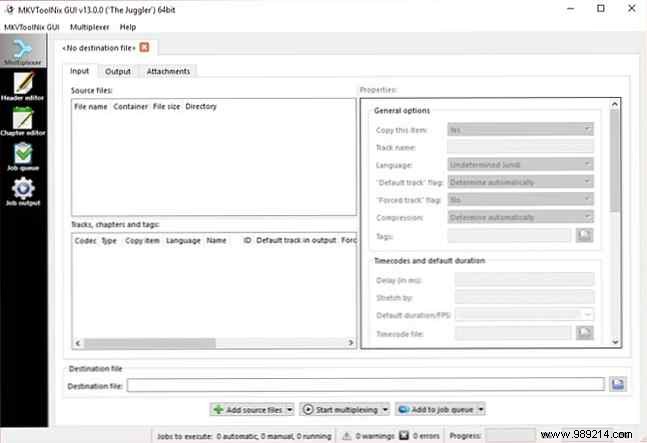Click the tracks list scroll right arrow

coord(350,343)
